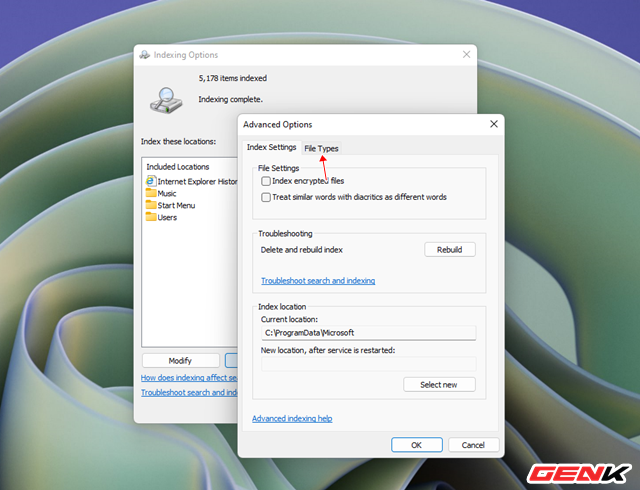Switch to the File Types tab

pos(321,149)
